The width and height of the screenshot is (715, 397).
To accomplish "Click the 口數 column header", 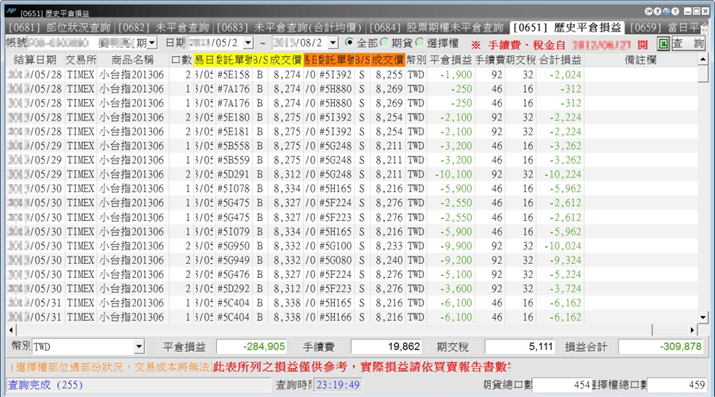I will [x=181, y=60].
